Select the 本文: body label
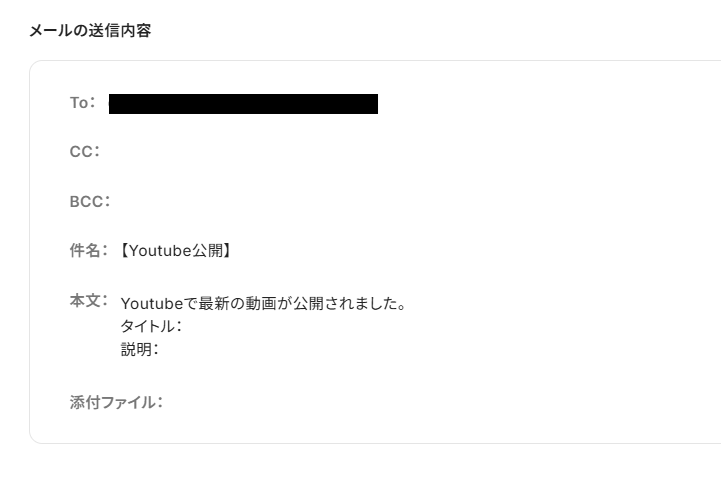 point(89,301)
